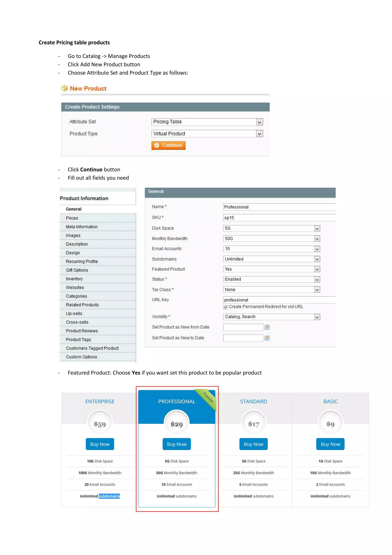This screenshot has height=555, width=392.
Task: Open the Custom Options tab
Action: click(98, 357)
